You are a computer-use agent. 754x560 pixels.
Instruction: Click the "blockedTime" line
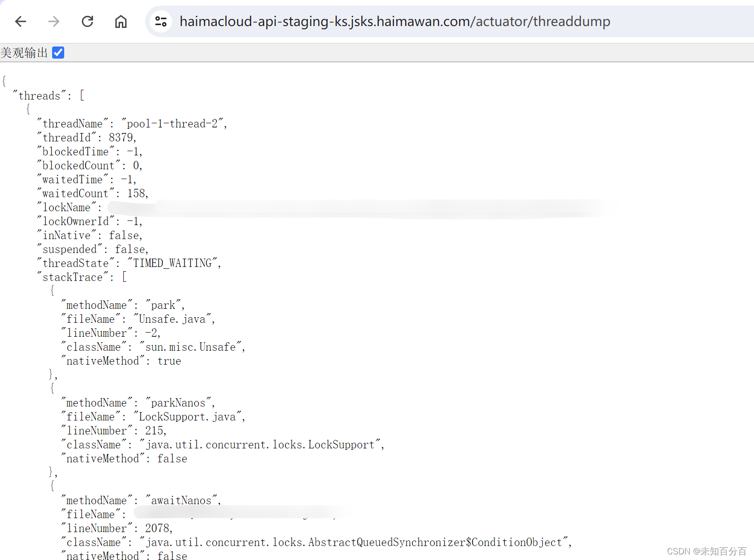(90, 152)
